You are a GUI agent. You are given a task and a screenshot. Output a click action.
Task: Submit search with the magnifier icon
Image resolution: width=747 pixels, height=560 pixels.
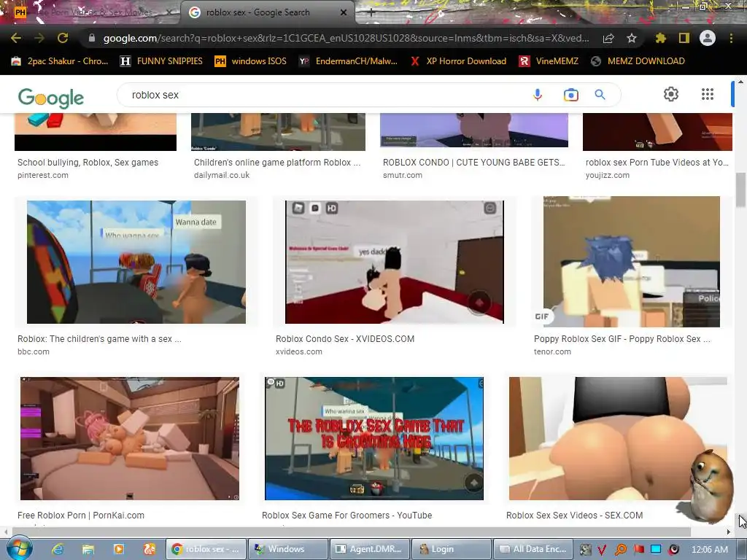tap(600, 95)
